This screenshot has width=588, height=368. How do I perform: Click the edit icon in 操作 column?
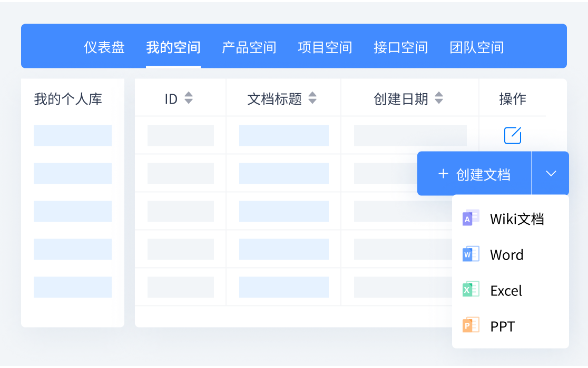coord(512,135)
